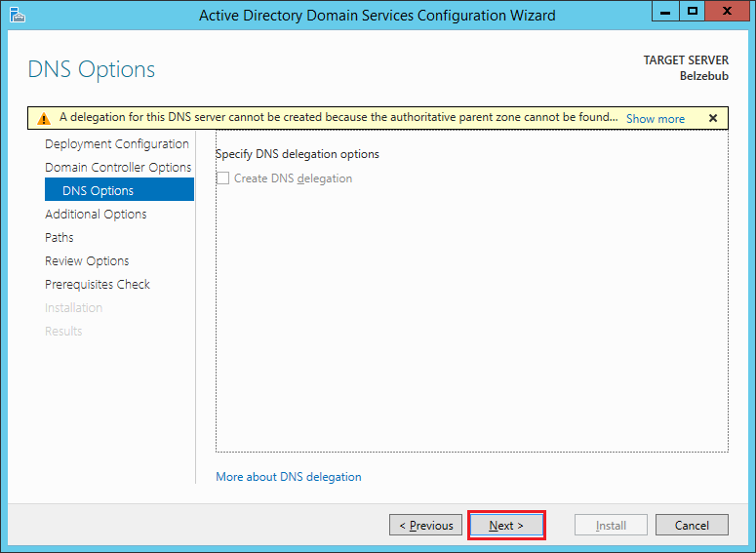Screen dimensions: 756x553
Task: Click the Next button
Action: pyautogui.click(x=506, y=525)
